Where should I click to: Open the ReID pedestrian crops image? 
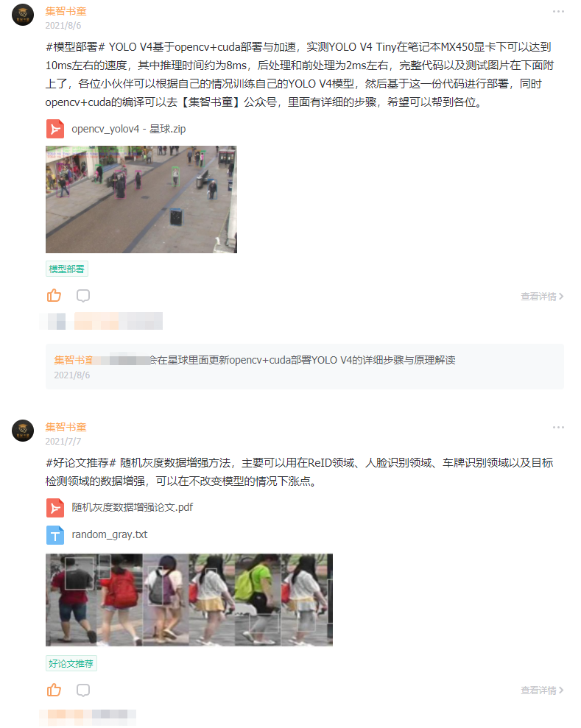click(x=189, y=600)
